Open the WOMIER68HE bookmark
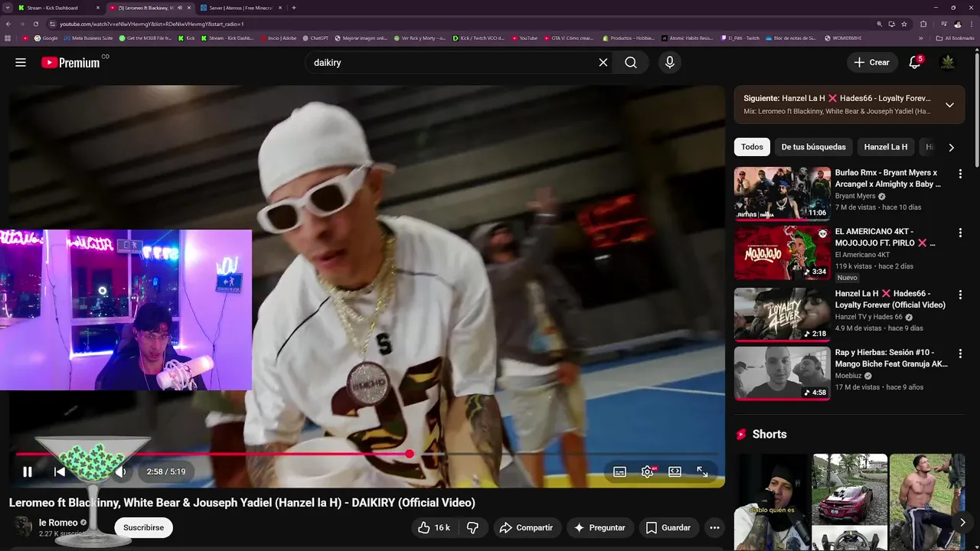Image resolution: width=980 pixels, height=551 pixels. click(843, 38)
